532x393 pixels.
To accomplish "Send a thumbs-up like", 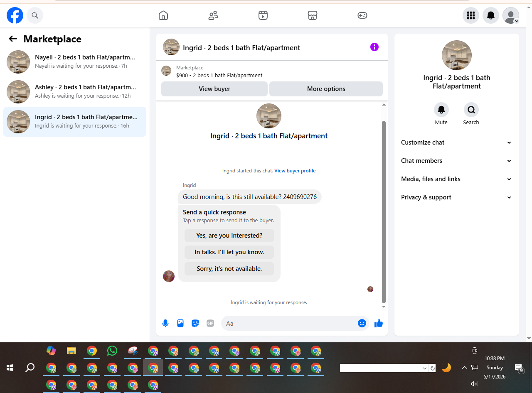I will 379,323.
